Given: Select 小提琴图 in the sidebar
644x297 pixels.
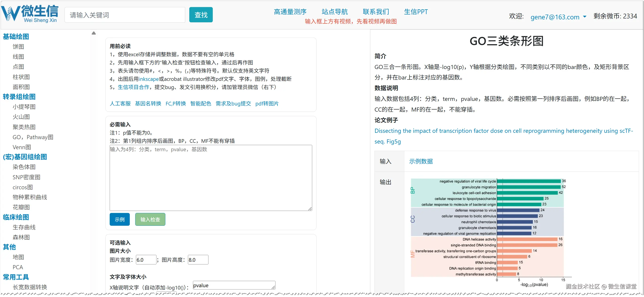Looking at the screenshot, I should click(x=24, y=107).
